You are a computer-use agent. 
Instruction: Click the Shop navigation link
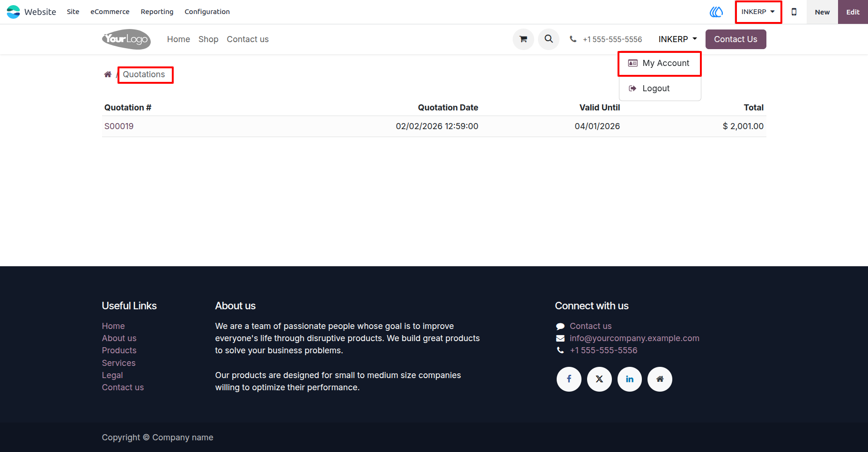coord(208,39)
